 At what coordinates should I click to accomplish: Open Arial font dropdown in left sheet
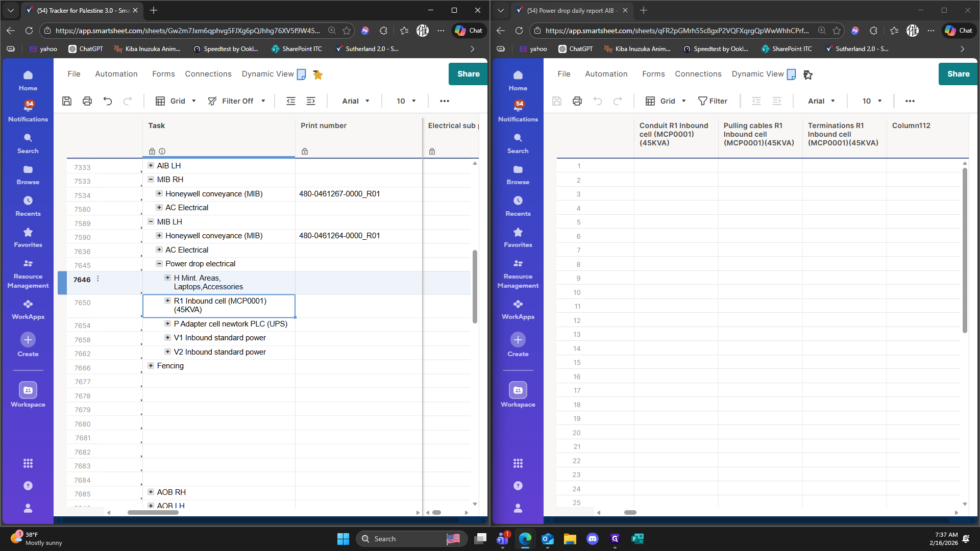(356, 101)
